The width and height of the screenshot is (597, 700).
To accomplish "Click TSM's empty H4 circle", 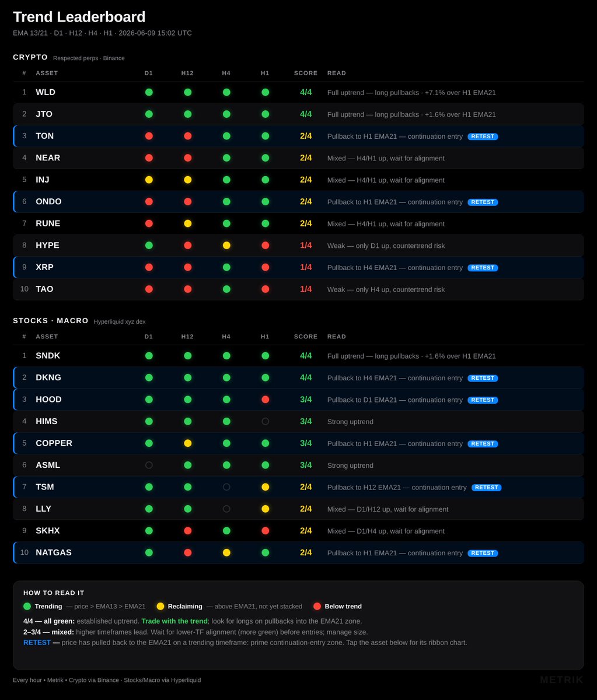I will [226, 487].
